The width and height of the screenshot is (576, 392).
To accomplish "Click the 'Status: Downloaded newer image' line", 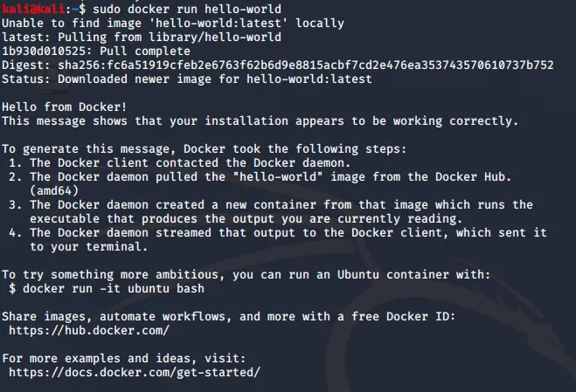I will [x=187, y=79].
